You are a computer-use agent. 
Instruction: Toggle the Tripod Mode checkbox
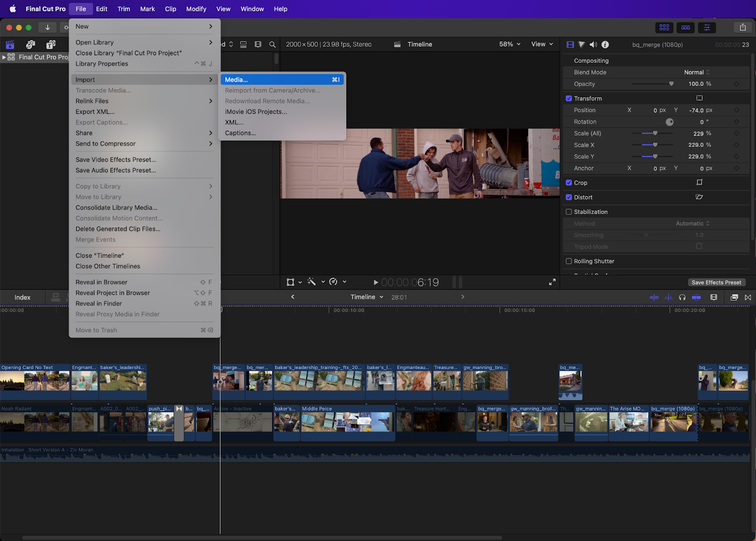point(699,246)
